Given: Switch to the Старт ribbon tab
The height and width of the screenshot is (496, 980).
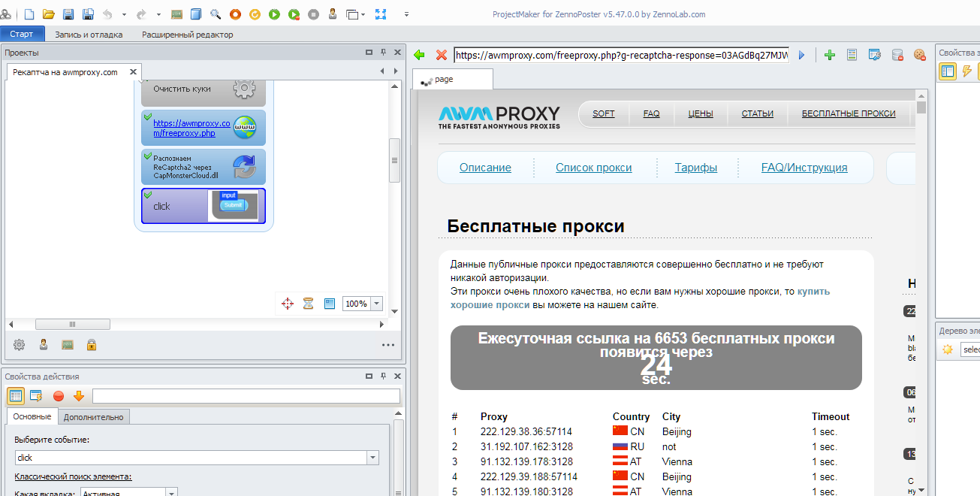Looking at the screenshot, I should pyautogui.click(x=22, y=34).
